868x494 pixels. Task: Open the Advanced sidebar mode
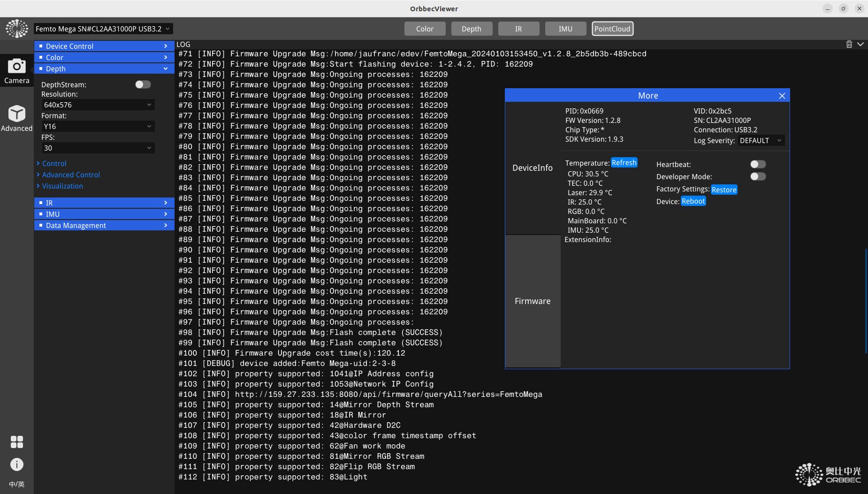16,118
